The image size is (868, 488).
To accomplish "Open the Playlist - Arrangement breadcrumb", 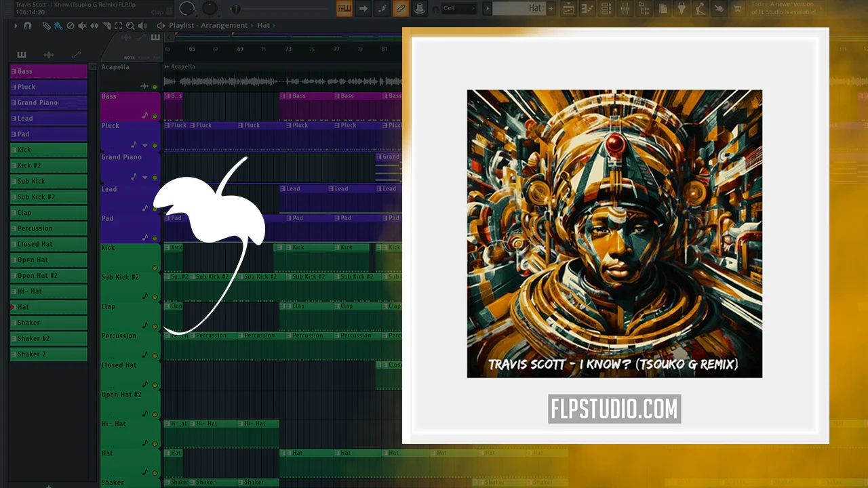I will pyautogui.click(x=208, y=26).
